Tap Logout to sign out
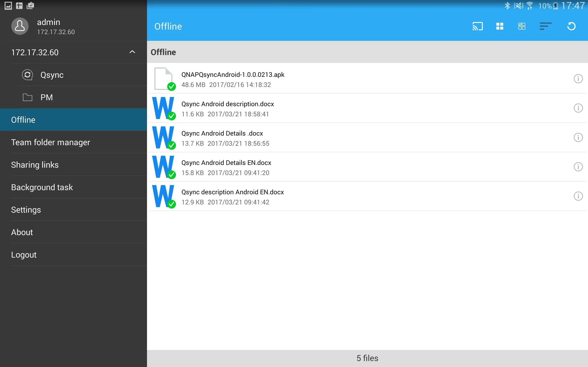Screen dimensions: 588x367 (x=24, y=254)
